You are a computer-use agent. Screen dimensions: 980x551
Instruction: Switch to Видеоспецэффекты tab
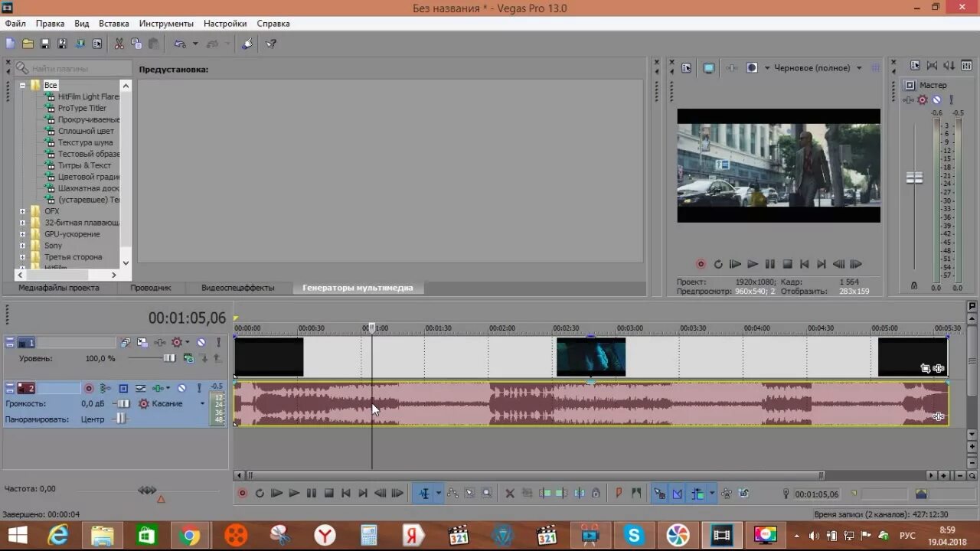pos(237,288)
